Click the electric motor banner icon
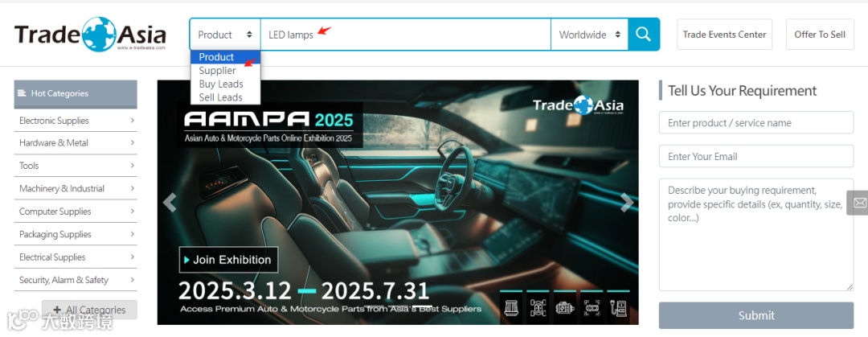 (x=565, y=307)
